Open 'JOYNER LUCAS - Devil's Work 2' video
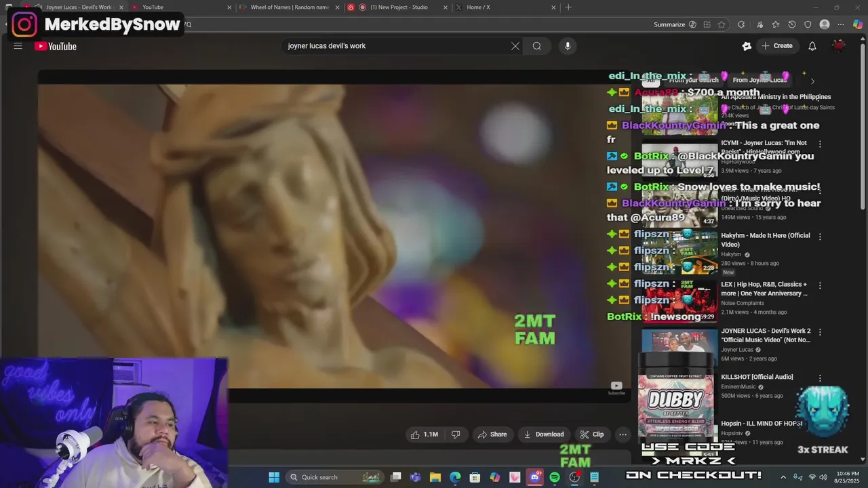Viewport: 868px width, 488px height. click(766, 335)
